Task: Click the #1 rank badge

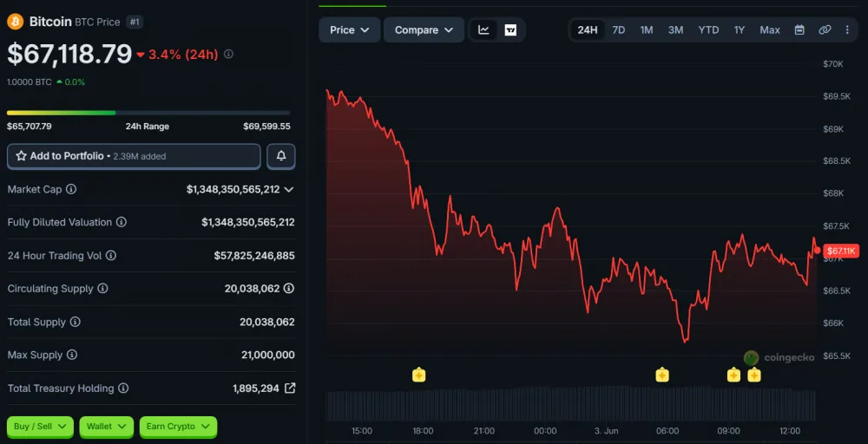Action: [134, 23]
